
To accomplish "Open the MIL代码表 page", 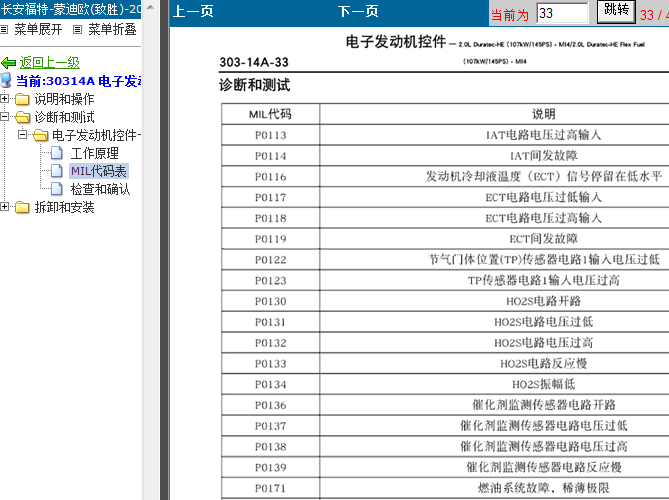I will pos(99,171).
